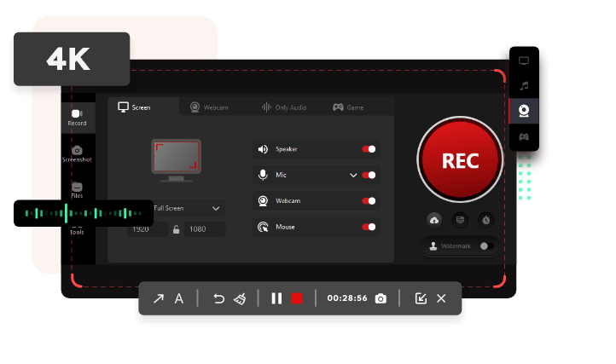Screen dimensions: 616x364
Task: Pause the ongoing recording
Action: pos(276,298)
